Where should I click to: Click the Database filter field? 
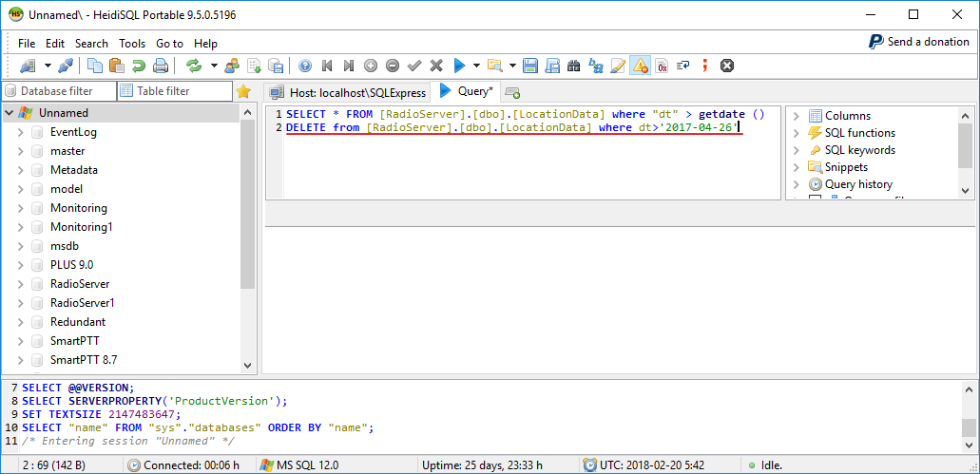click(59, 91)
